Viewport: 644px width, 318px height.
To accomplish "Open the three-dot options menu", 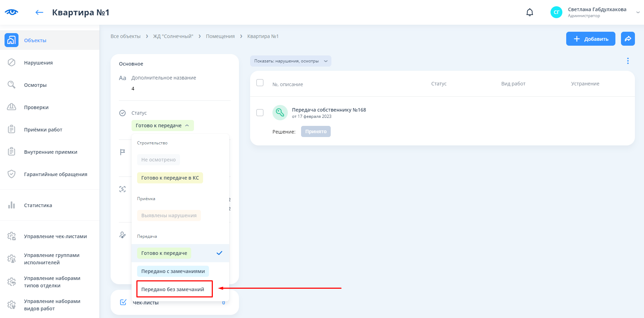I will coord(628,61).
